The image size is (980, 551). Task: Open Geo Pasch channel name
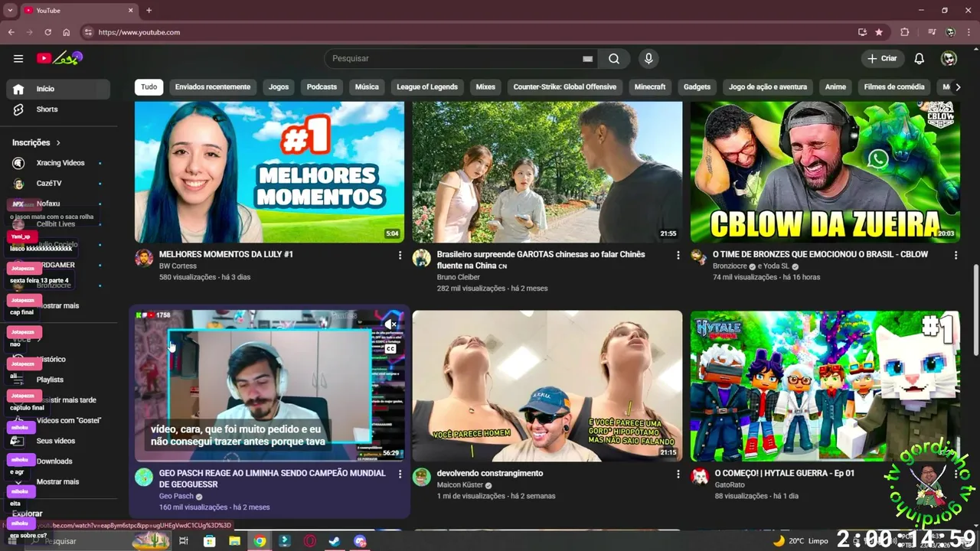(x=176, y=496)
